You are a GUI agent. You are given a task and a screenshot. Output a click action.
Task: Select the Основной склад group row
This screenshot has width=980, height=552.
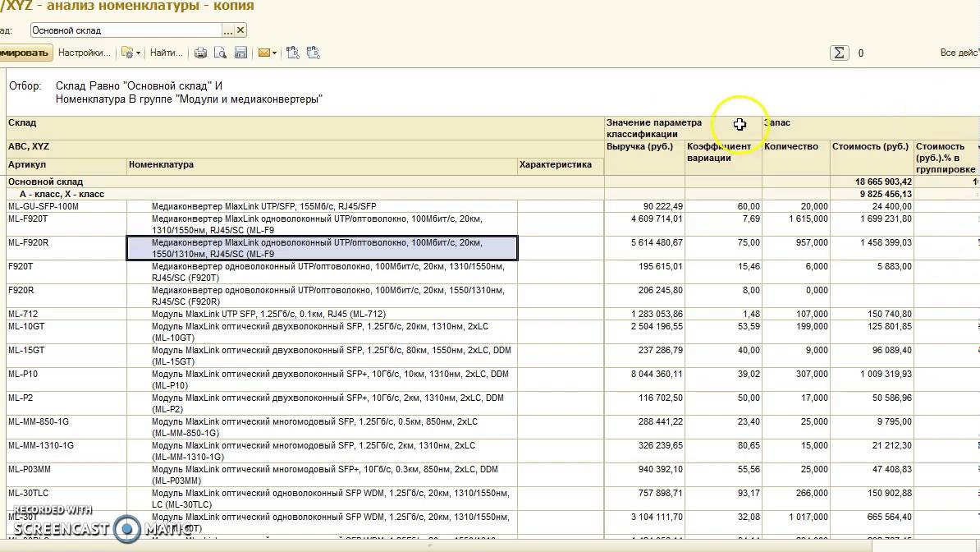click(305, 182)
